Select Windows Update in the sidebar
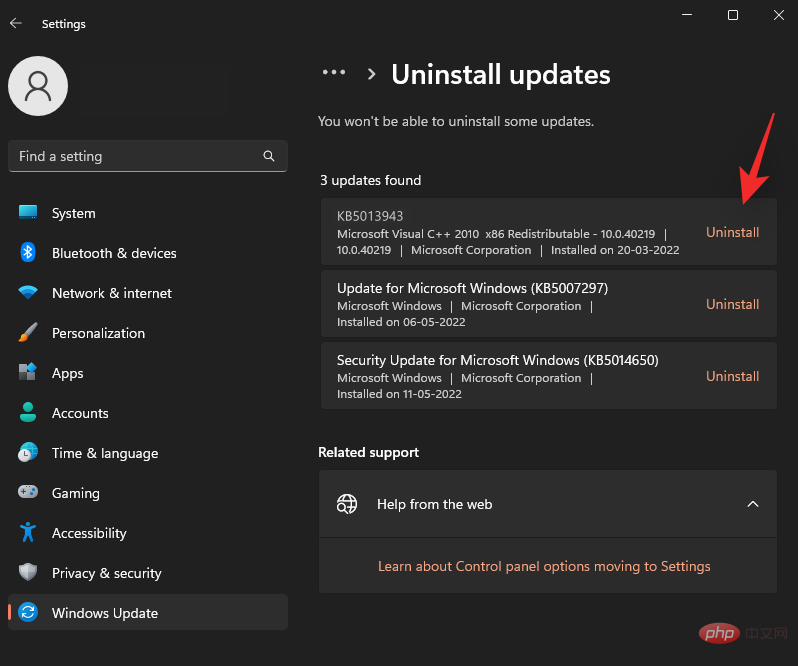Viewport: 798px width, 666px height. point(104,613)
